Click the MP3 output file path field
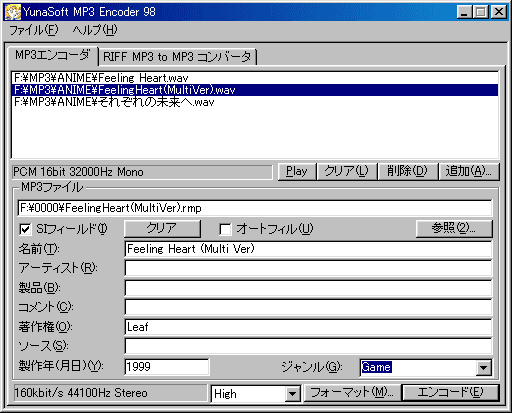The height and width of the screenshot is (413, 512). coord(255,208)
